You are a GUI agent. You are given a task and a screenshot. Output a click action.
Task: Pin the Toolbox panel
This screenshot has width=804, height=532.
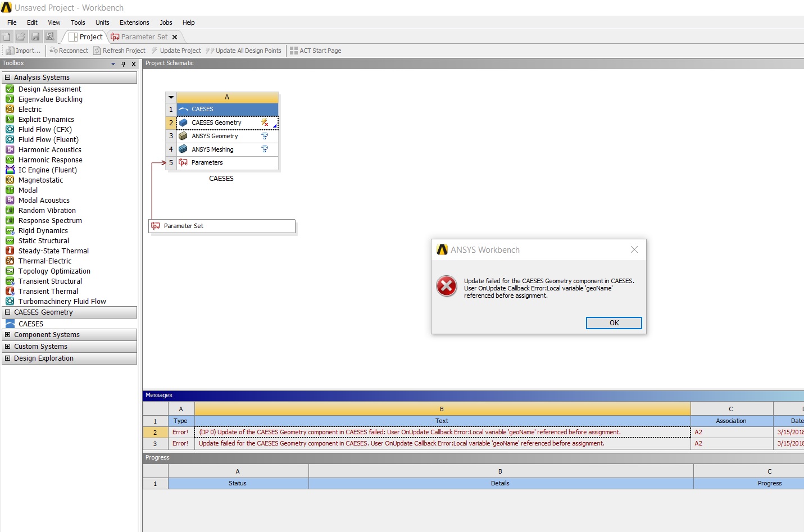tap(124, 64)
